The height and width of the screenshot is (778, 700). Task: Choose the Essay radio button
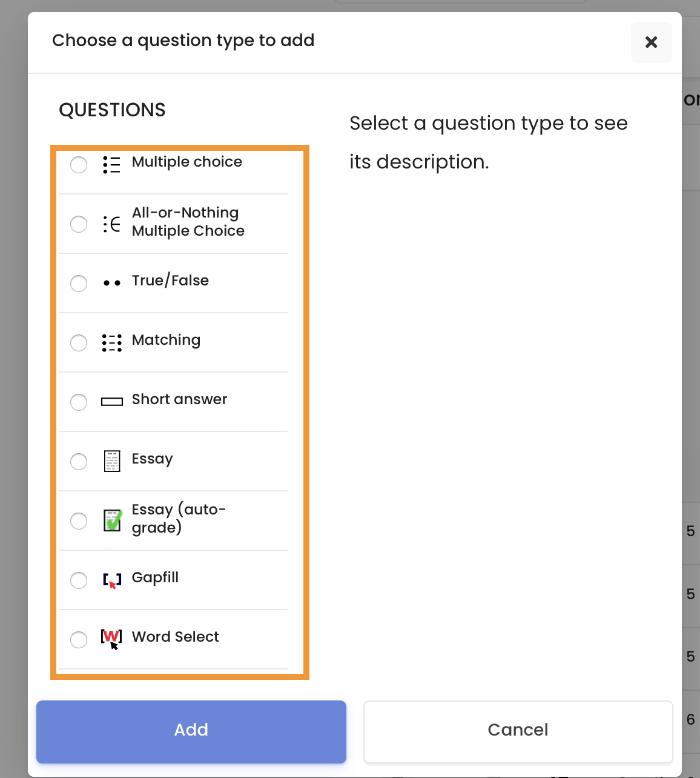coord(79,462)
